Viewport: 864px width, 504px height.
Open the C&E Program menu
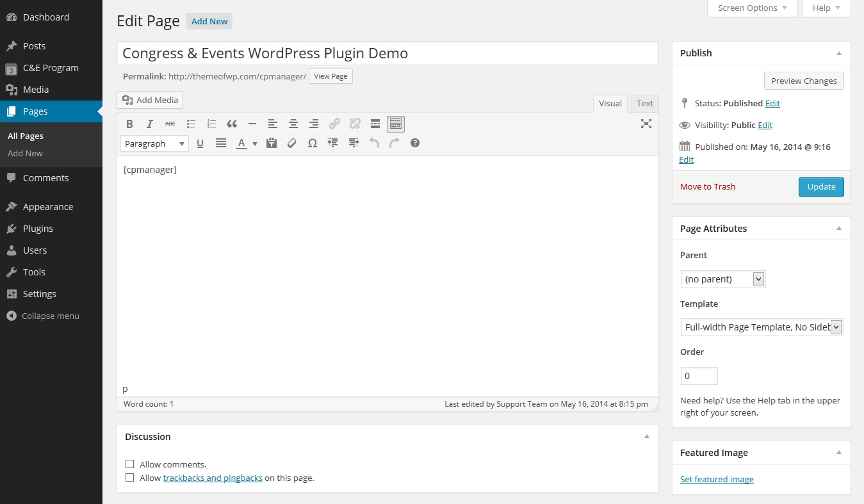coord(51,68)
